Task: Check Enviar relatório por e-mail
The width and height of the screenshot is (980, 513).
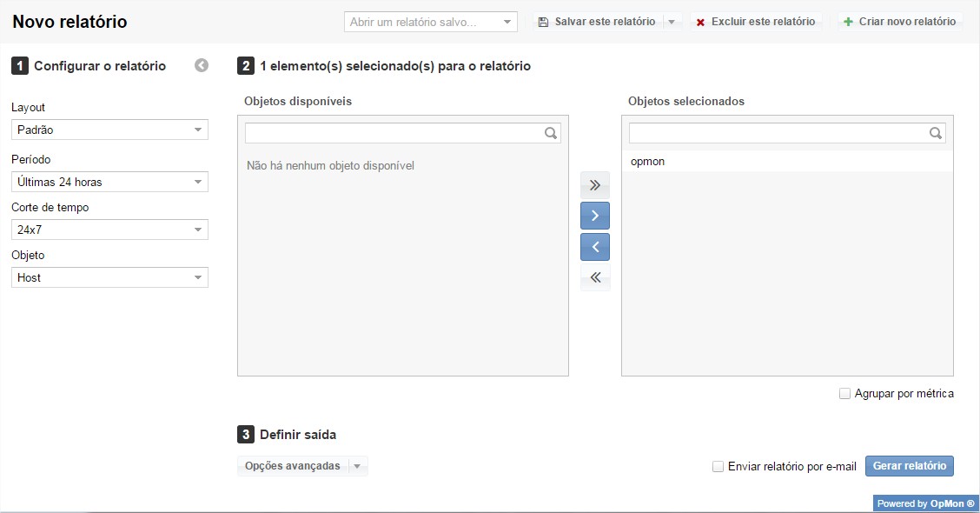Action: click(718, 467)
